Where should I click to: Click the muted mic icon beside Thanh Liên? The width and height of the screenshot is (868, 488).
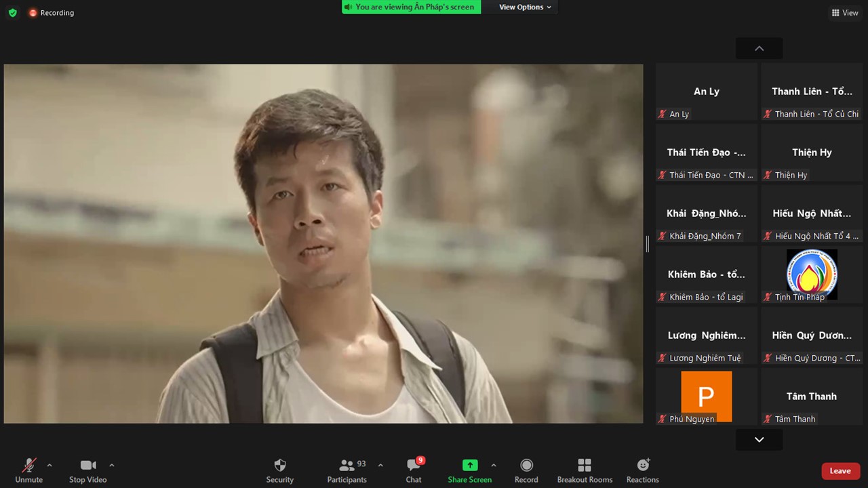(768, 115)
